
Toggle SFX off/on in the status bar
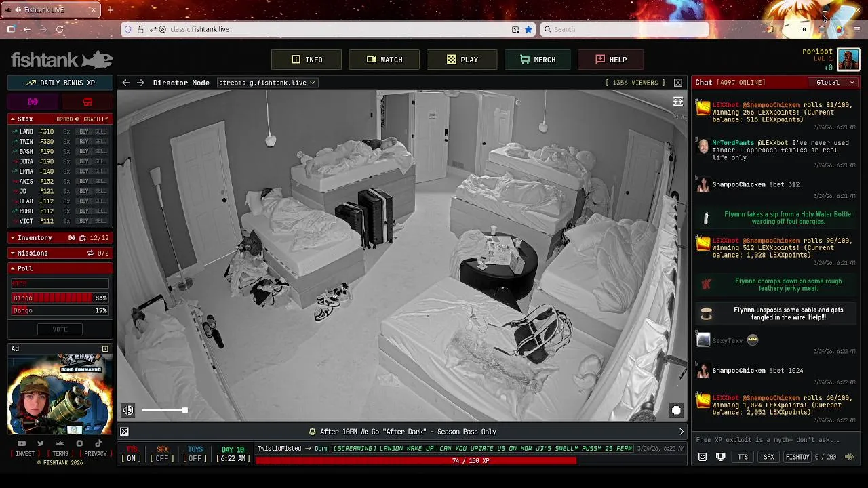162,454
